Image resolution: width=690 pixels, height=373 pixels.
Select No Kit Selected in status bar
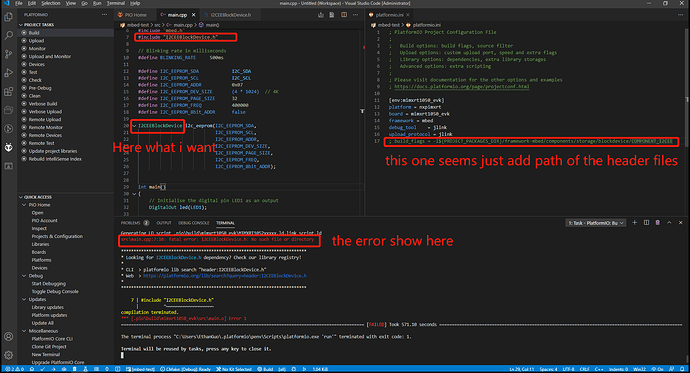pos(234,369)
